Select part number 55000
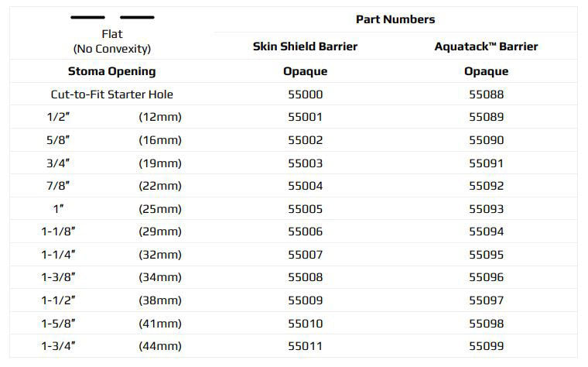 (x=305, y=94)
